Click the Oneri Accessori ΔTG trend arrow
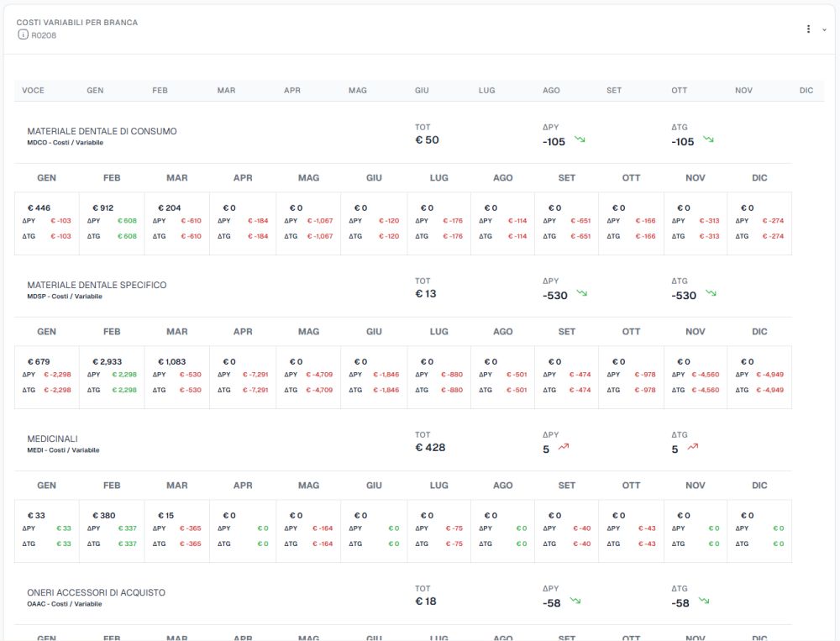The width and height of the screenshot is (840, 641). (x=704, y=601)
